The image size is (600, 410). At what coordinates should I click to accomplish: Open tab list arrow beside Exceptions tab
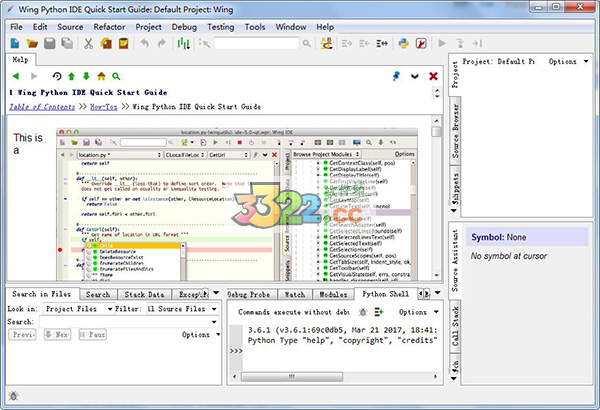pos(216,293)
